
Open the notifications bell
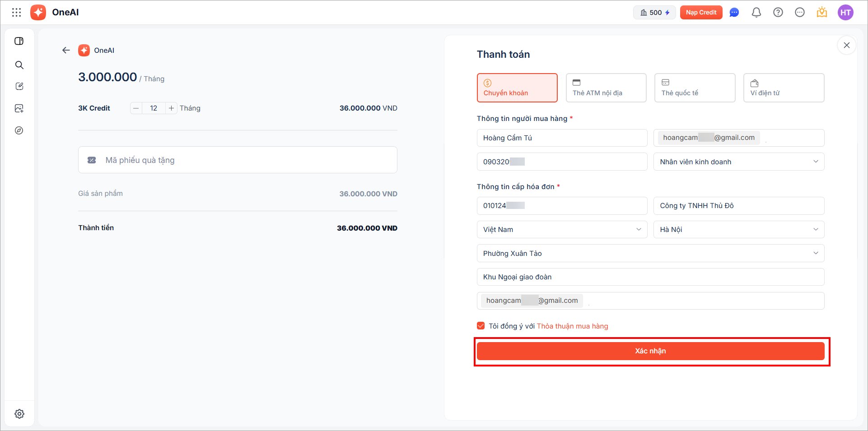pos(756,13)
